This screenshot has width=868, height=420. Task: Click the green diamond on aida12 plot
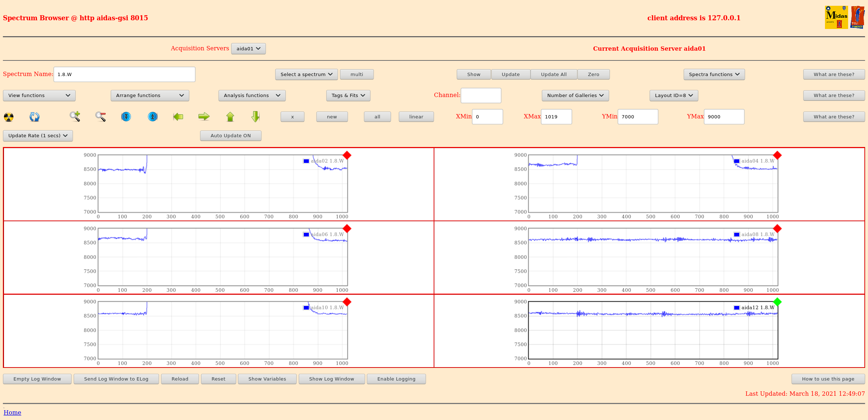coord(777,302)
